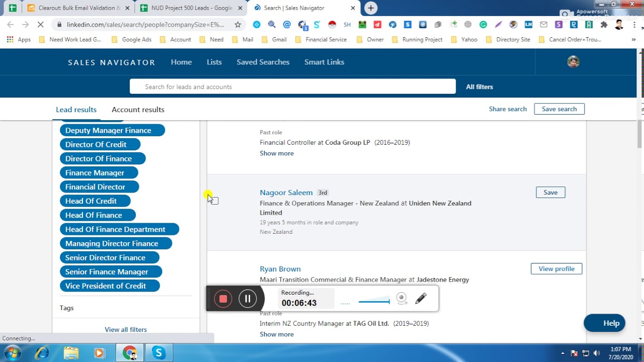Select the Lead results tab
Image resolution: width=644 pixels, height=362 pixels.
76,110
